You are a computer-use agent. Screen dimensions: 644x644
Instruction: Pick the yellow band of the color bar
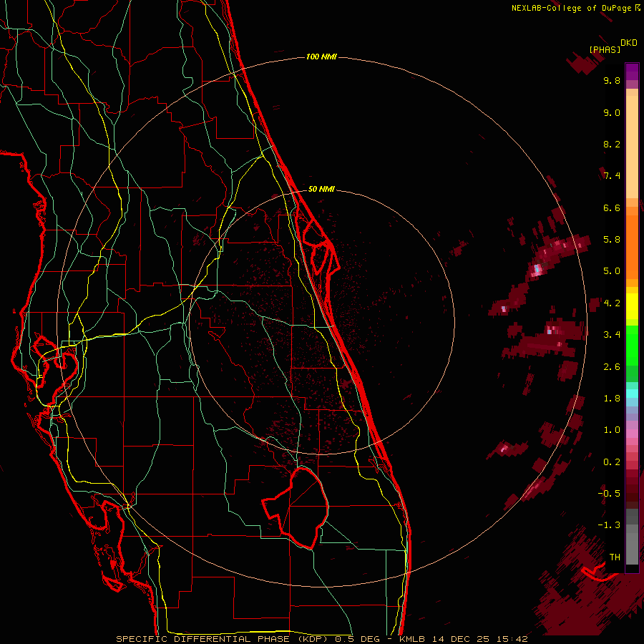click(632, 306)
